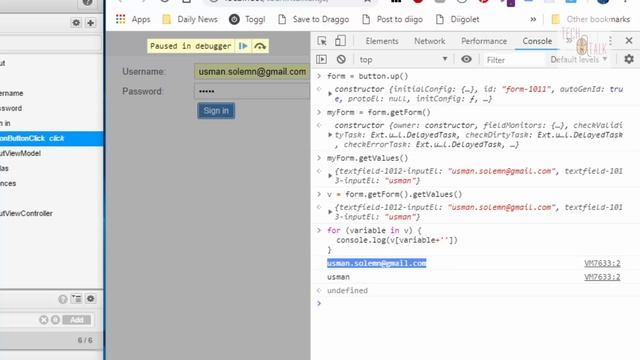The image size is (640, 360).
Task: Open the Other bookmarks folder
Action: [x=591, y=19]
